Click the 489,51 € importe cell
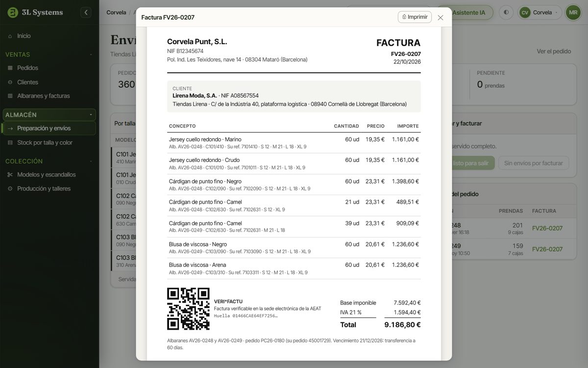The height and width of the screenshot is (368, 588). pos(408,202)
